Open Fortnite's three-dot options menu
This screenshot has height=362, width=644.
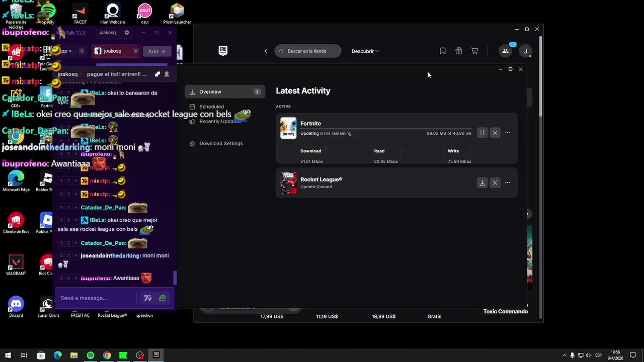coord(508,133)
